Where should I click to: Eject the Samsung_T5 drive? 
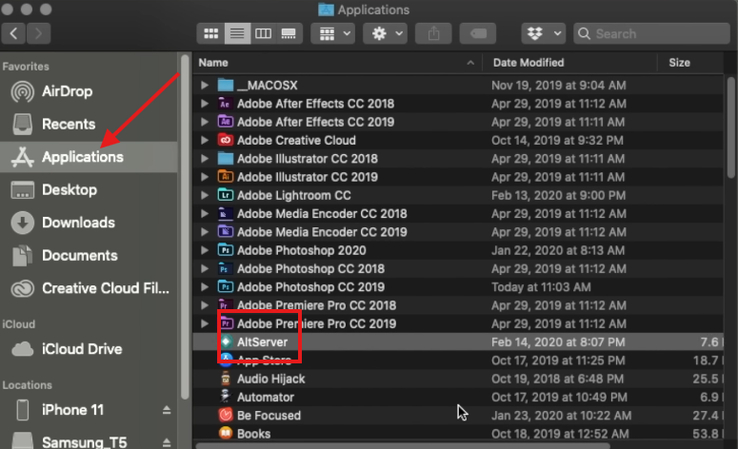coord(167,442)
